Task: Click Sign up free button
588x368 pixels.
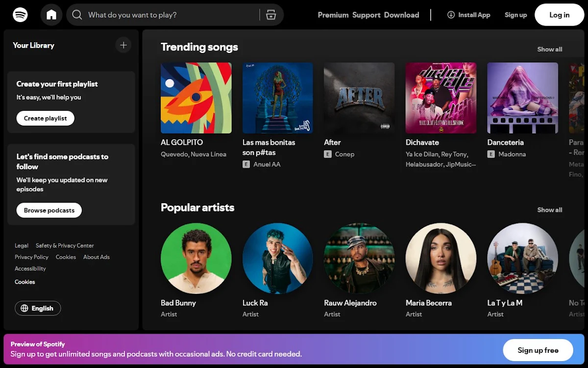Action: (538, 350)
